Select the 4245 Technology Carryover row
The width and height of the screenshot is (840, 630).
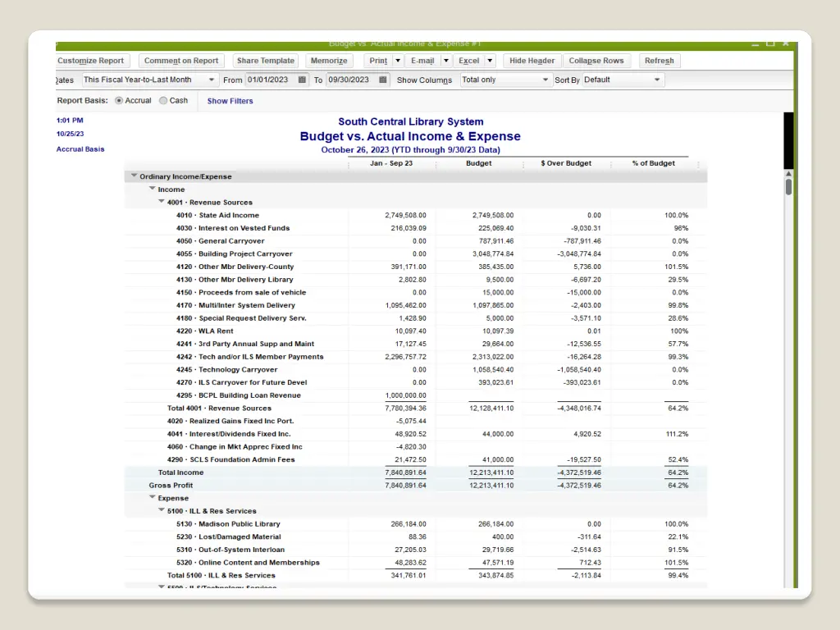tap(416, 369)
